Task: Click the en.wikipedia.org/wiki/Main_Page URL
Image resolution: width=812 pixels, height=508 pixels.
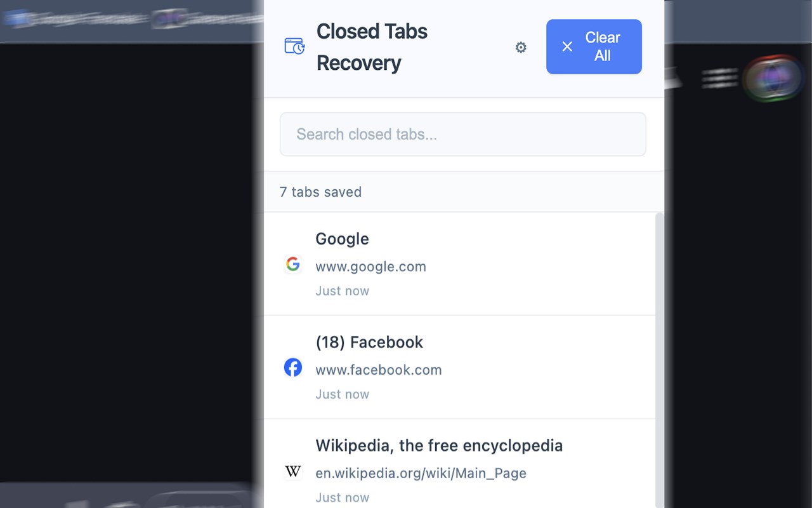Action: (421, 474)
